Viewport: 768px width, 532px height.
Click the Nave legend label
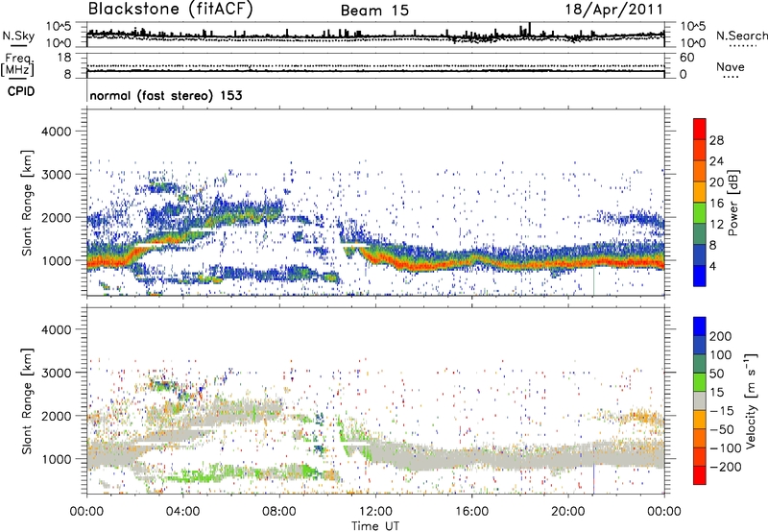tap(731, 66)
